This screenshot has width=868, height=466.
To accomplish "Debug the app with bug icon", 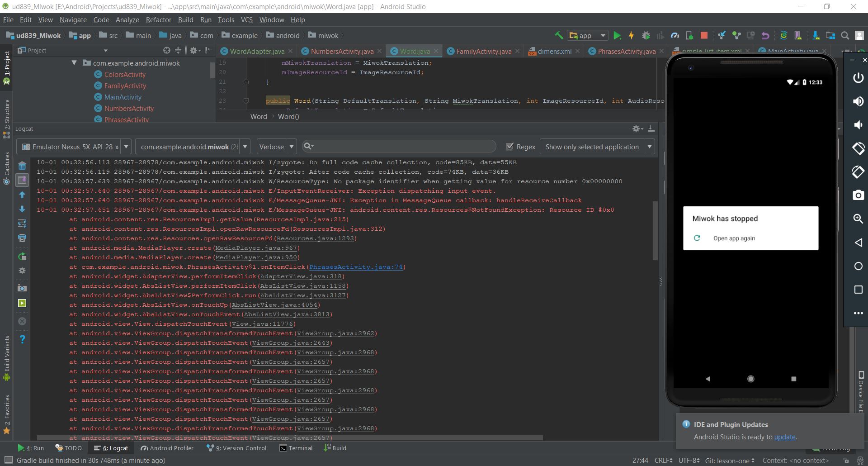I will click(x=646, y=35).
